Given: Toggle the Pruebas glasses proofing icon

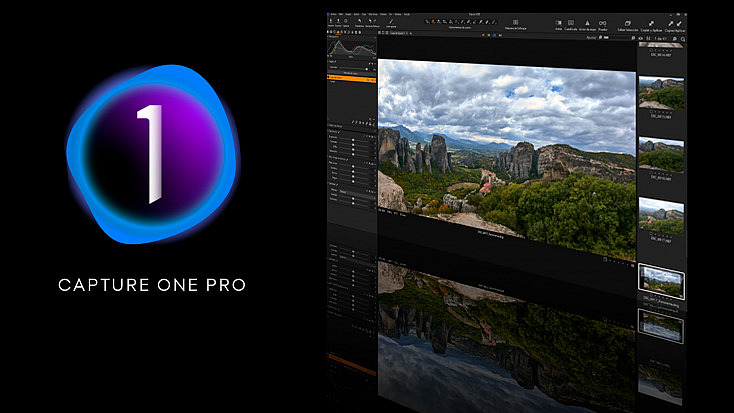Looking at the screenshot, I should pos(602,23).
